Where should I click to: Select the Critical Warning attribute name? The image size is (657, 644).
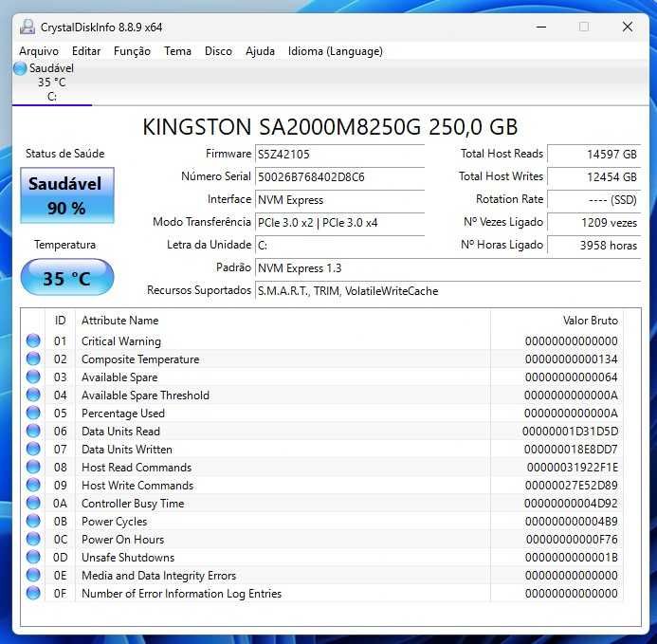121,341
